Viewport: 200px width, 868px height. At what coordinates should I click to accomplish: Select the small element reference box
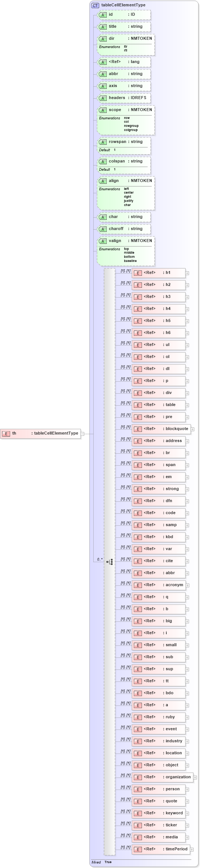[158, 645]
